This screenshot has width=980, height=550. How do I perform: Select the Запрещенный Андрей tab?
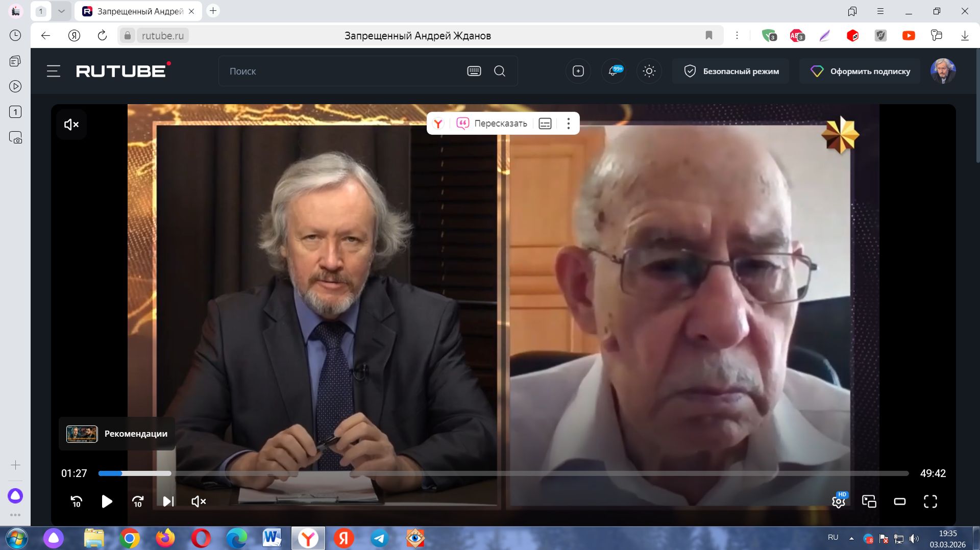(x=138, y=11)
